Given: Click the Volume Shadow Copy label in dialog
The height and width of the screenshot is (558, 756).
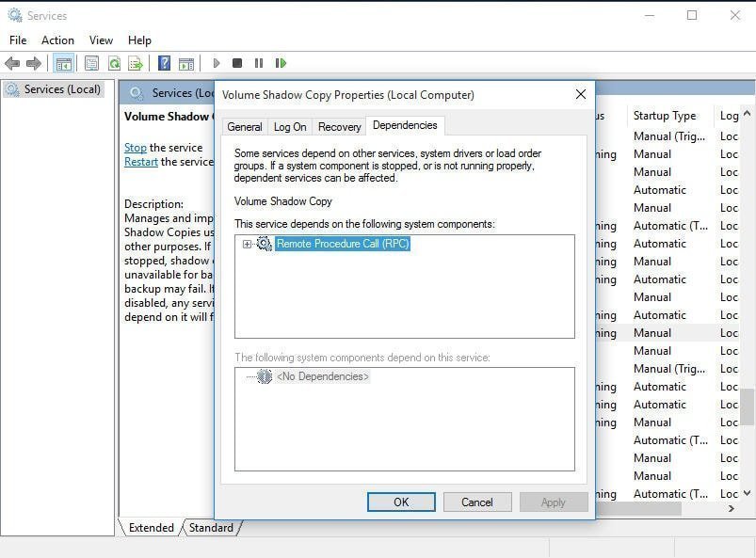Looking at the screenshot, I should 283,201.
